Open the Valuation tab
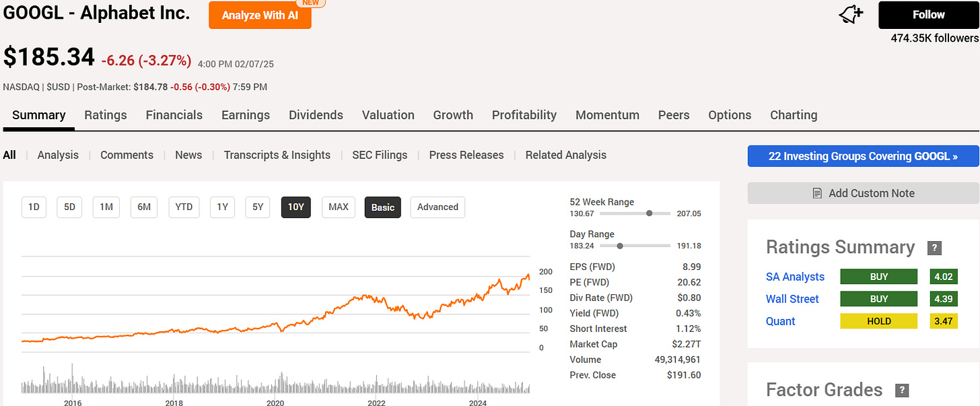The height and width of the screenshot is (406, 980). [388, 115]
